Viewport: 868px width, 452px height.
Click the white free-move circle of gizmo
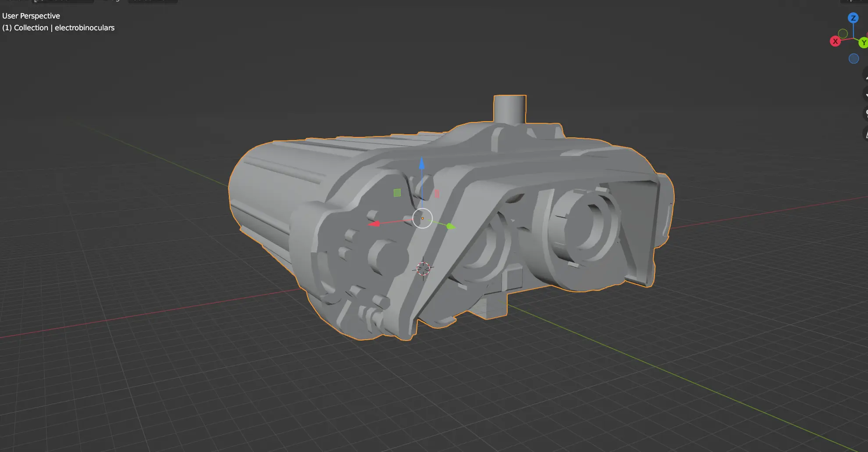coord(423,218)
